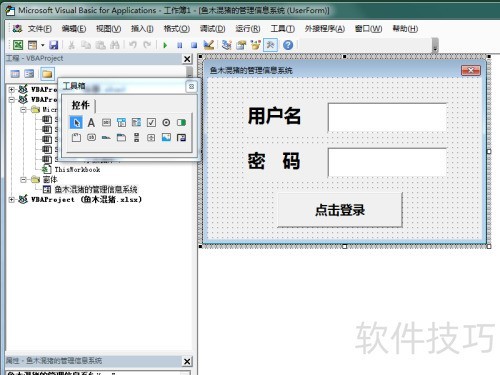Screen dimensions: 500x375
Task: Click the Break (pause) toolbar icon
Action: tap(179, 45)
